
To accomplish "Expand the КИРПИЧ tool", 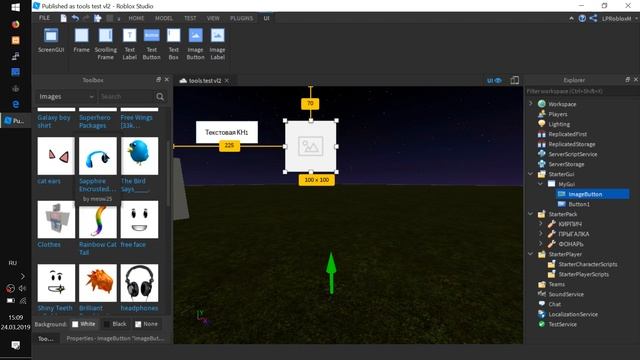I will click(x=540, y=224).
